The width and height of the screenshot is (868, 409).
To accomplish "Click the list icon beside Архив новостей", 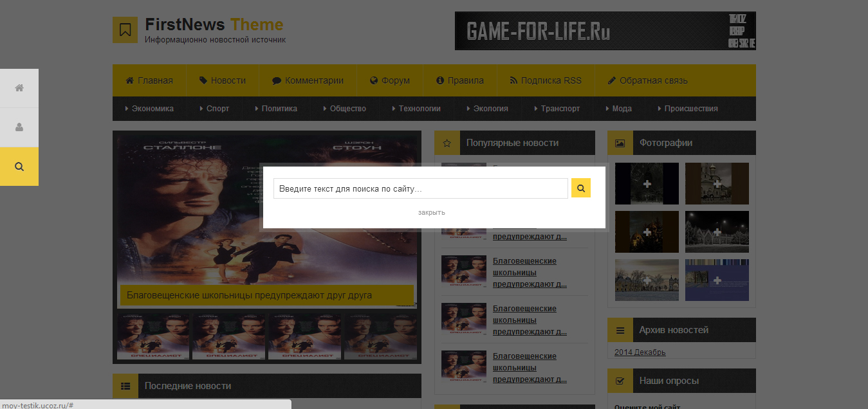I will (x=620, y=330).
